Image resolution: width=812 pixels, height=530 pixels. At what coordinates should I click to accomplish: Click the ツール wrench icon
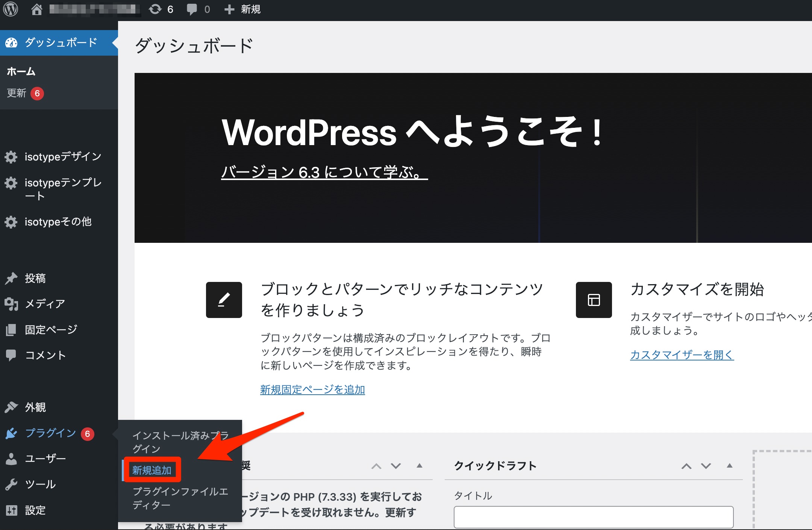click(11, 484)
